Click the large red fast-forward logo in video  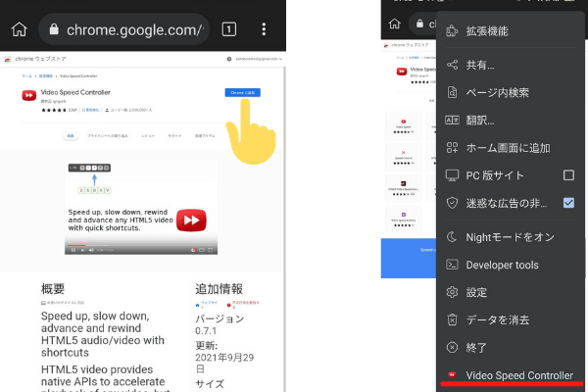[191, 220]
